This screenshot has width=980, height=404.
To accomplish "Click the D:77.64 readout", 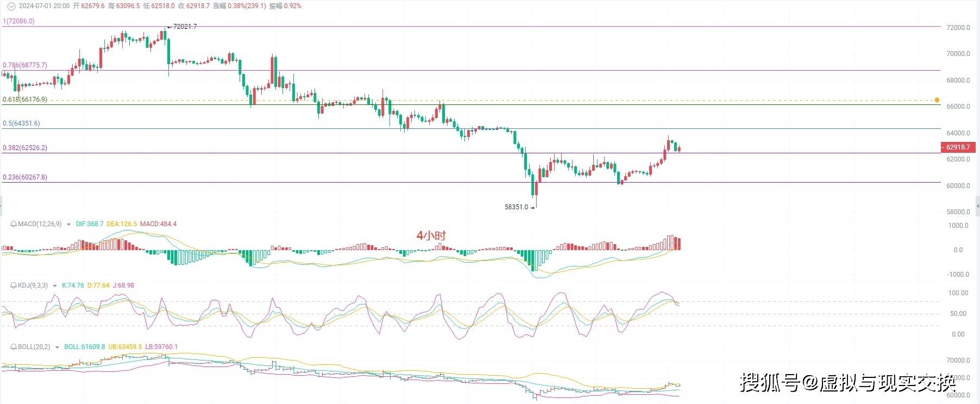I will coord(98,285).
